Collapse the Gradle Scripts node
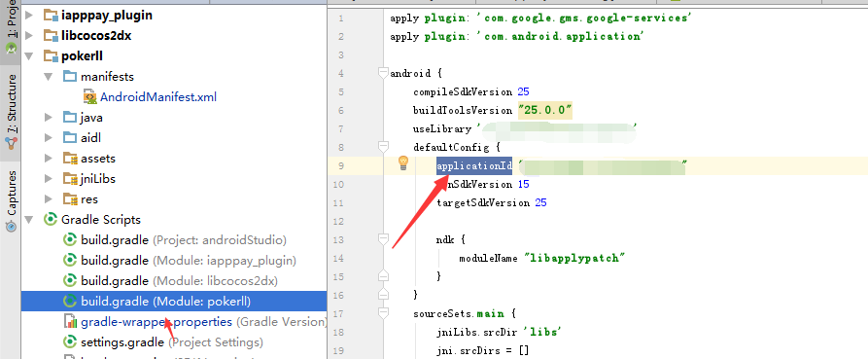This screenshot has height=359, width=868. [29, 220]
